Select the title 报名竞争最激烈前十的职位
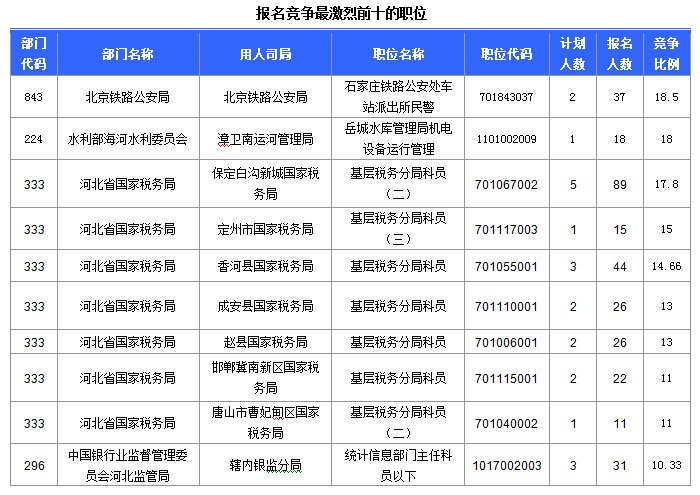The width and height of the screenshot is (700, 495). point(342,13)
